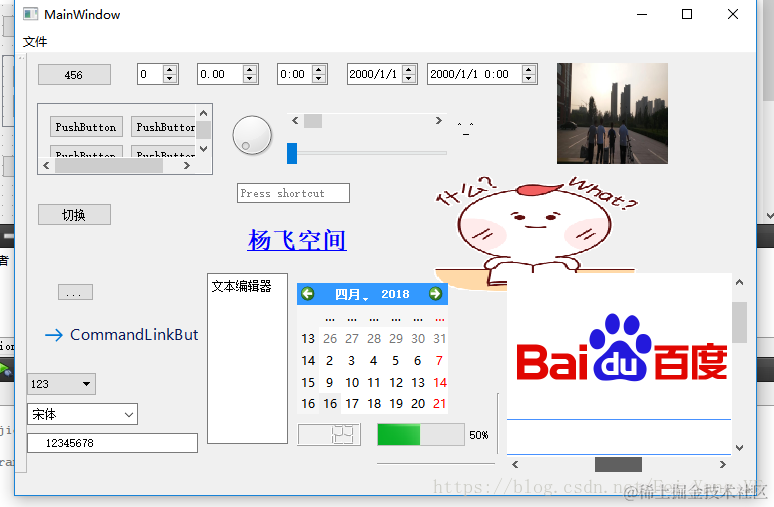Go to previous month in calendar

click(308, 294)
